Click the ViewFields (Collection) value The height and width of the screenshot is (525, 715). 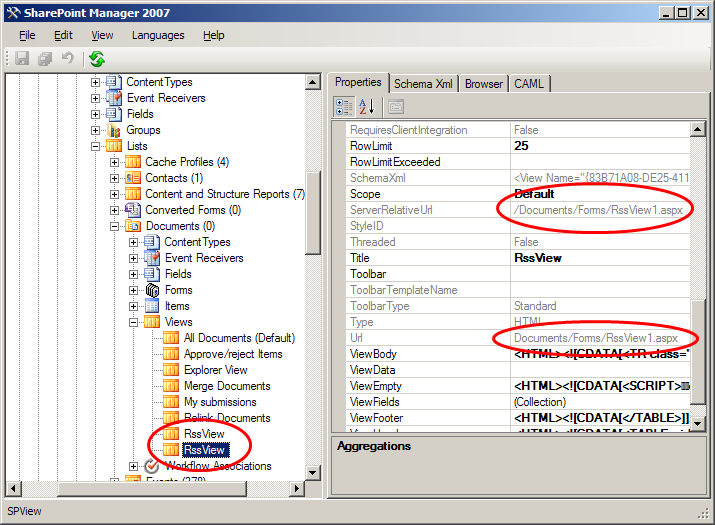[x=540, y=402]
